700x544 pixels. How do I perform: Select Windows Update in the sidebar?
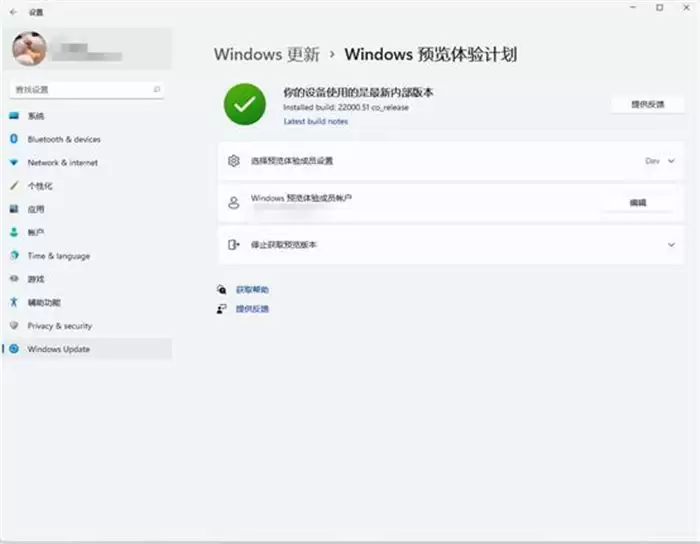click(x=87, y=349)
